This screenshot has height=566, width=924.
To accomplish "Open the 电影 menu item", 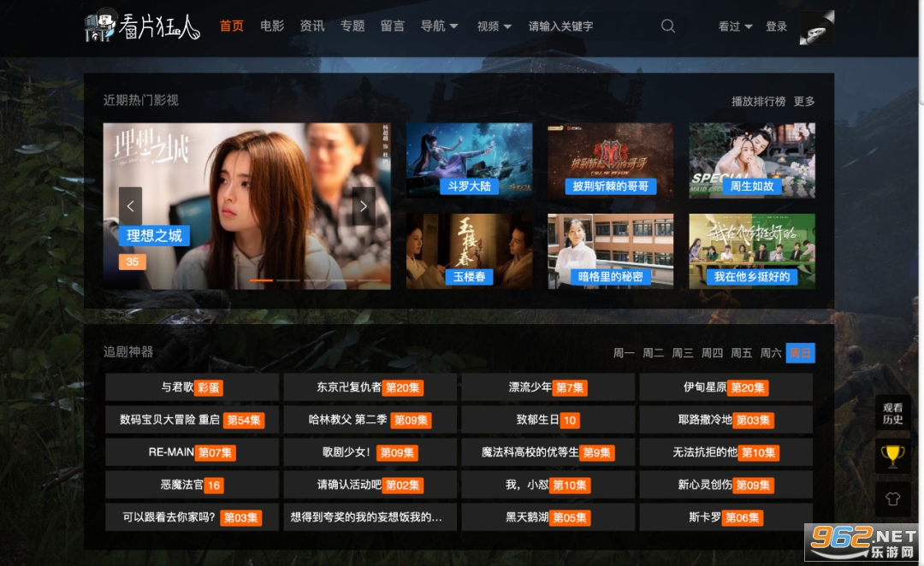I will click(x=272, y=26).
